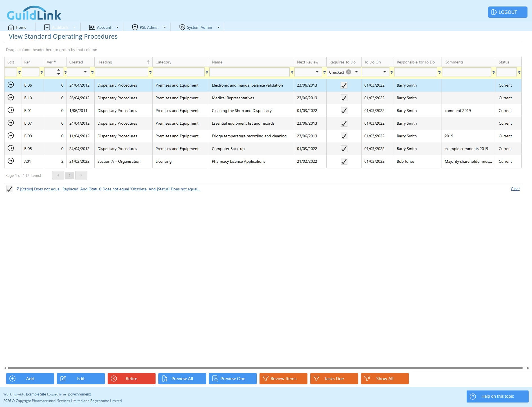Click the filter icon beside Name filter box
Image resolution: width=532 pixels, height=407 pixels.
tap(292, 72)
